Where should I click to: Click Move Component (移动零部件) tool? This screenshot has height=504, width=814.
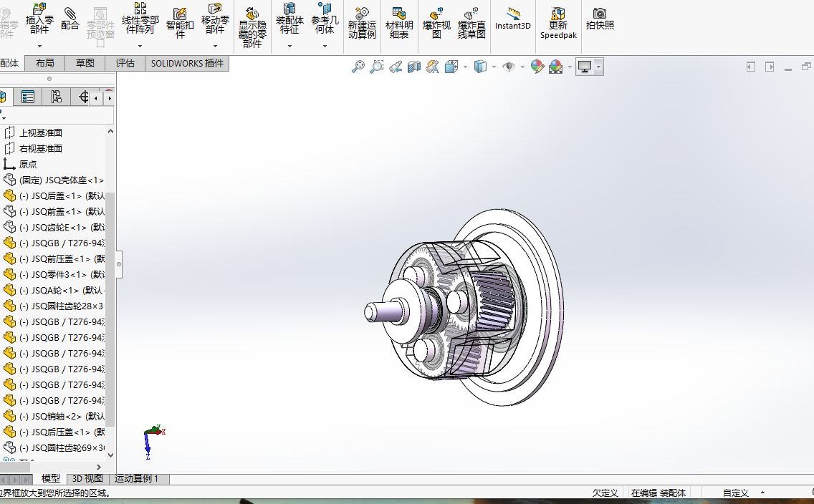[215, 18]
